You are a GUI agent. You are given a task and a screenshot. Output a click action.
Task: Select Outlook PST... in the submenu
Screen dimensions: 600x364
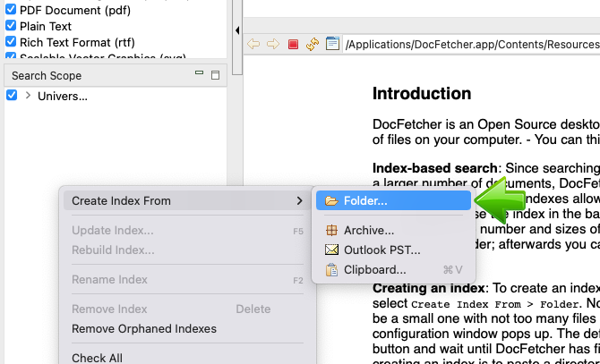pos(393,250)
